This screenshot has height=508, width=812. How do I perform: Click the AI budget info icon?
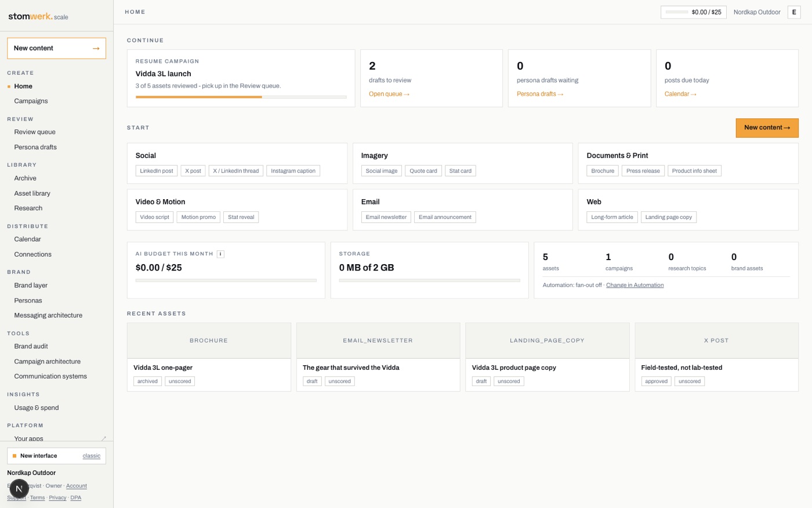(x=220, y=254)
